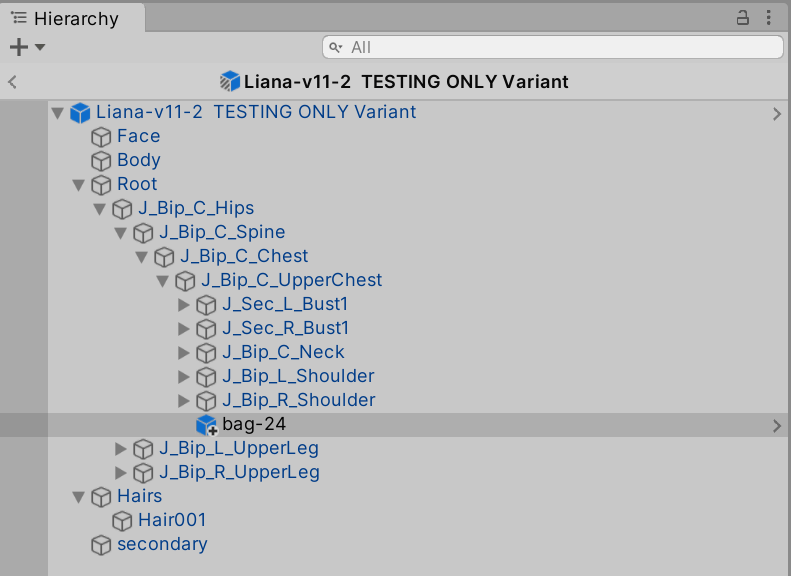Select the Body game object
Image resolution: width=791 pixels, height=576 pixels.
[x=138, y=160]
